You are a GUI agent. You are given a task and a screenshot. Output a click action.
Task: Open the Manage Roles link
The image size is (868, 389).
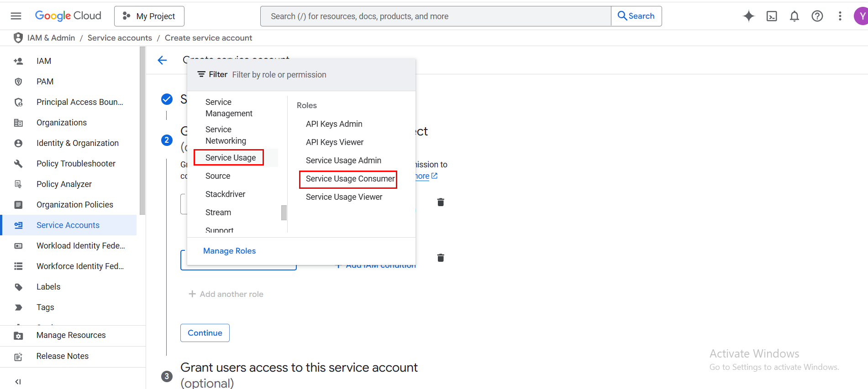[x=229, y=251]
